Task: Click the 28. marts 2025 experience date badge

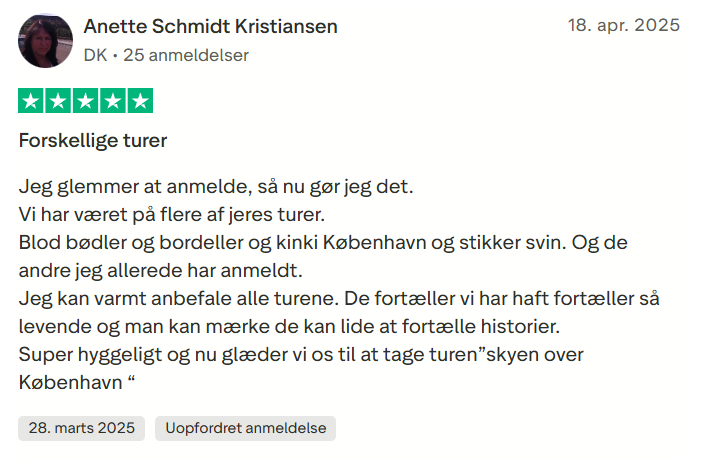Action: (82, 428)
